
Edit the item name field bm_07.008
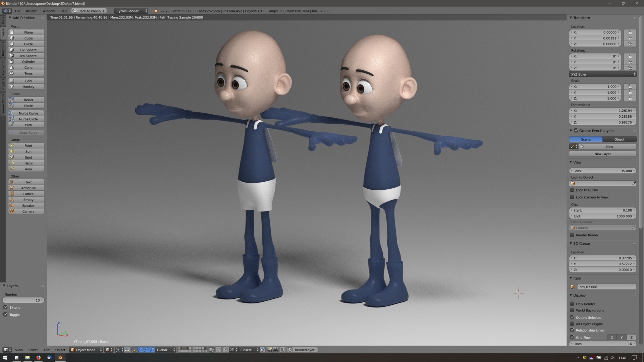[x=606, y=287]
